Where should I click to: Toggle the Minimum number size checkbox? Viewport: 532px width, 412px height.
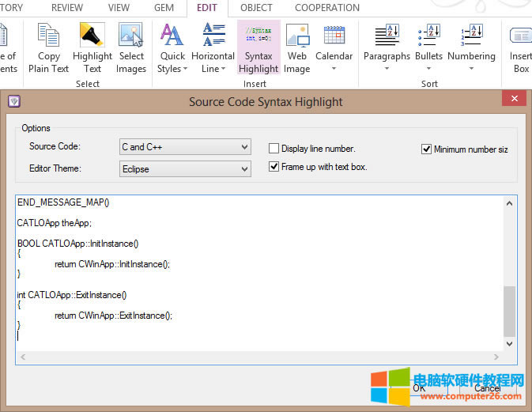pos(427,149)
